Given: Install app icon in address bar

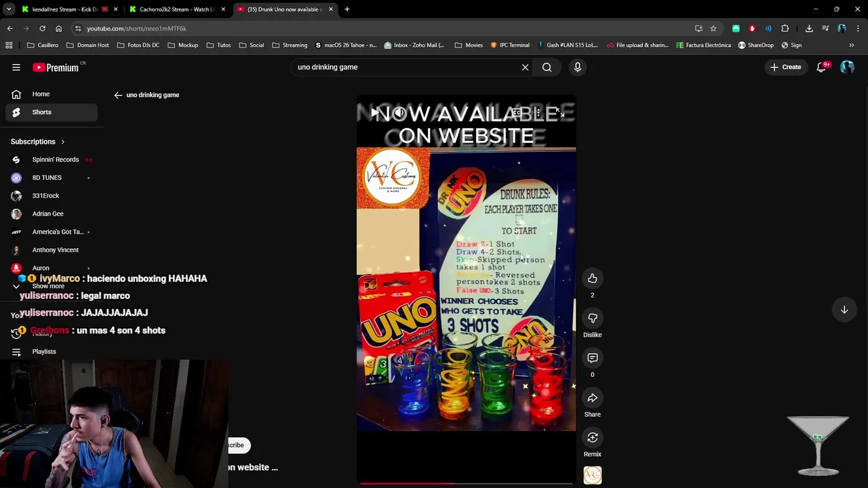Looking at the screenshot, I should 698,28.
